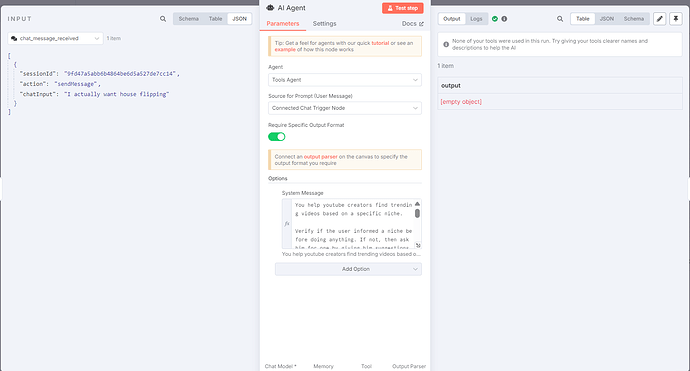690x371 pixels.
Task: Open the Docs link
Action: 412,23
